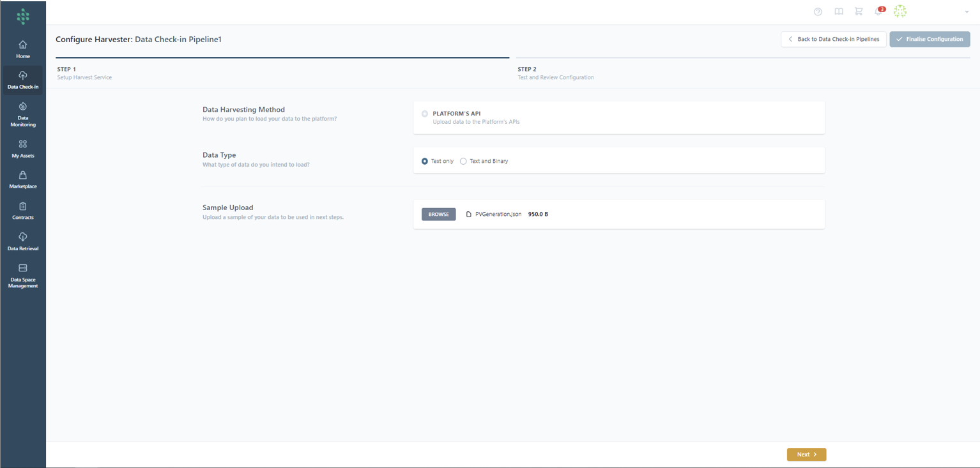Switch to Step 2 Test and Review
980x468 pixels.
coord(555,73)
